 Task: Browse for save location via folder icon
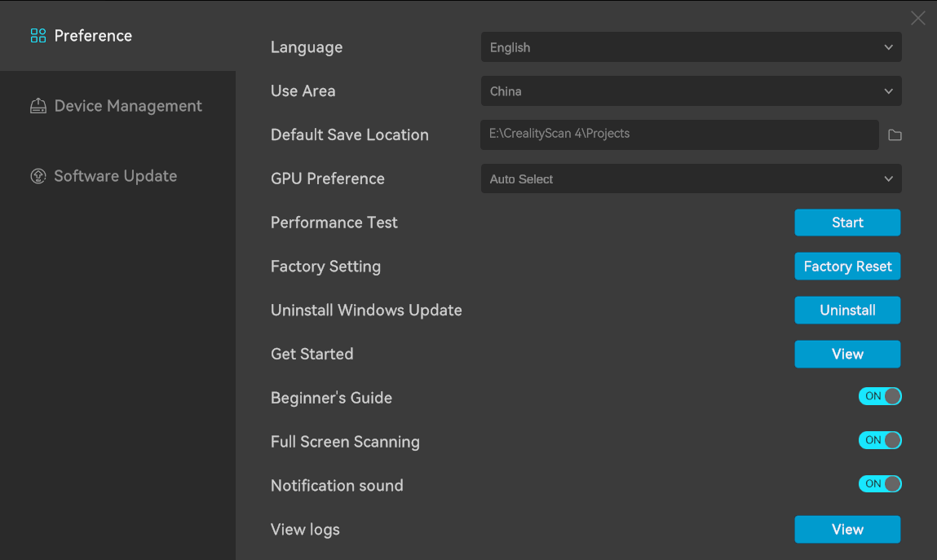point(895,134)
